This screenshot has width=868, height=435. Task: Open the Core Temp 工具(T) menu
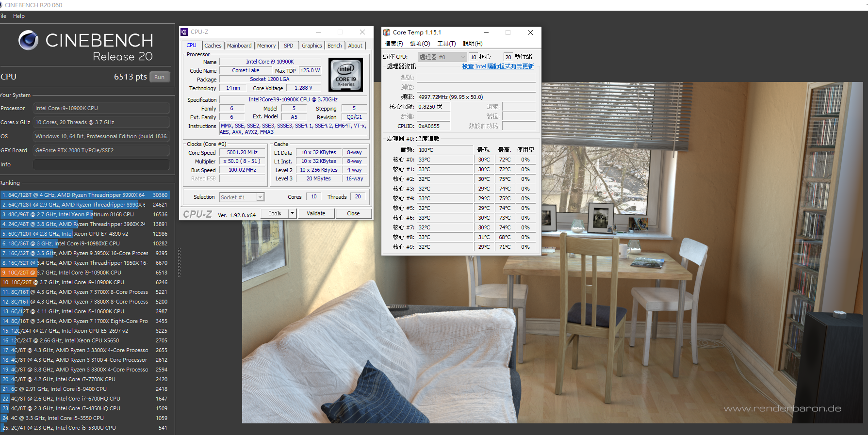click(x=446, y=44)
